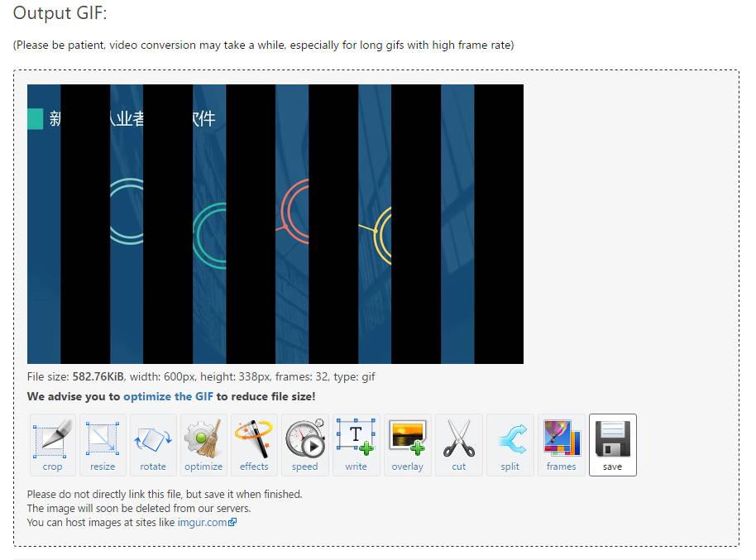Click the file size 582.76KiB text

[98, 377]
